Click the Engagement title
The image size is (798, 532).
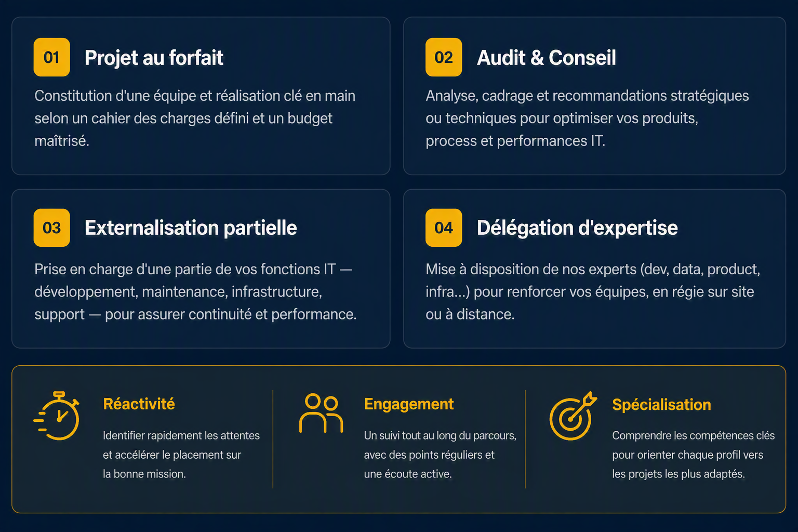click(409, 404)
